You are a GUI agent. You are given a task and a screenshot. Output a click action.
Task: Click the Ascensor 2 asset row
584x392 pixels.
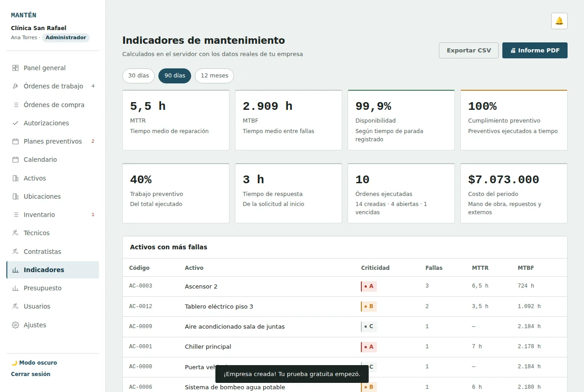coord(345,286)
